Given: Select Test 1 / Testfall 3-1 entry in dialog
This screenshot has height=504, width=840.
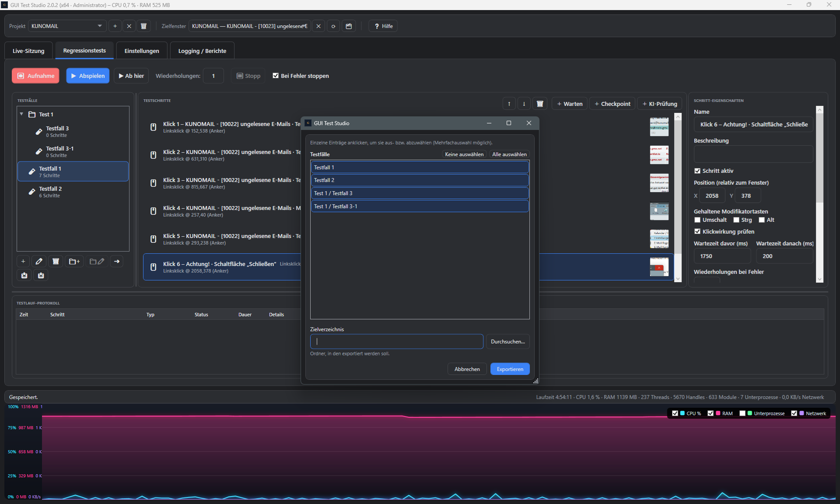Looking at the screenshot, I should 420,206.
